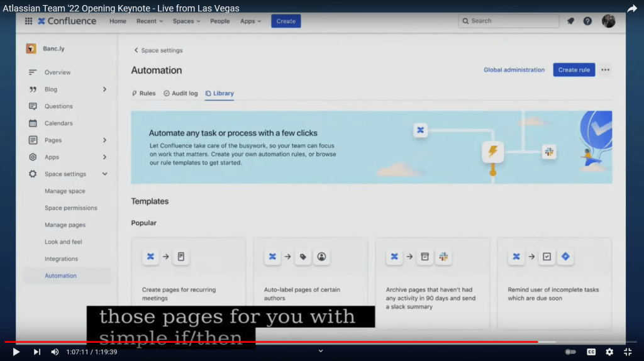Play the video
644x361 pixels.
point(16,352)
